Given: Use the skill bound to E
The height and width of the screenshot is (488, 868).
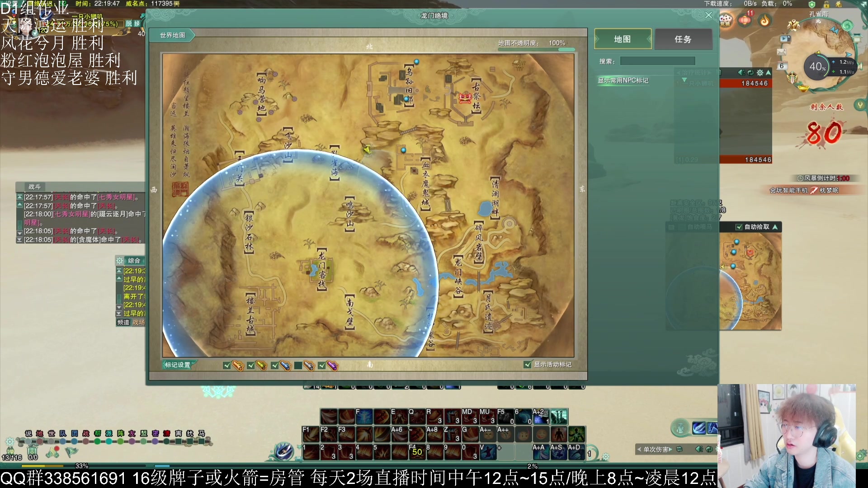Looking at the screenshot, I should tap(399, 417).
